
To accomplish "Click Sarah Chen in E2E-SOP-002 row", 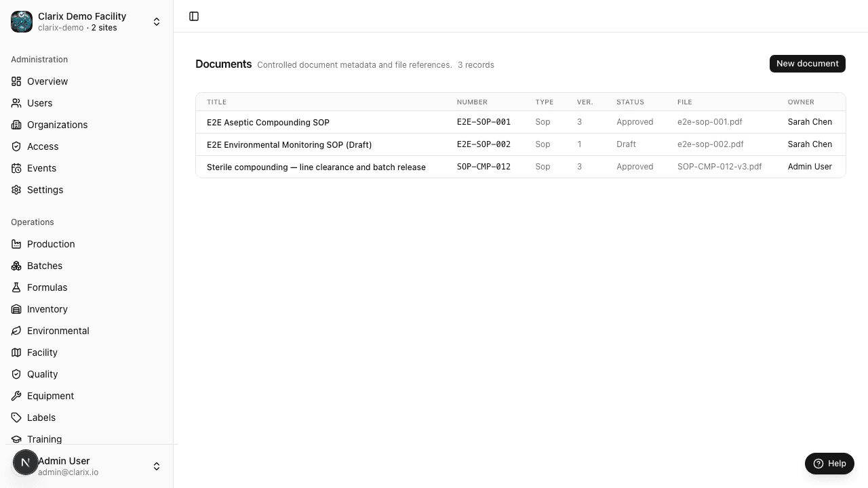I will pos(810,144).
